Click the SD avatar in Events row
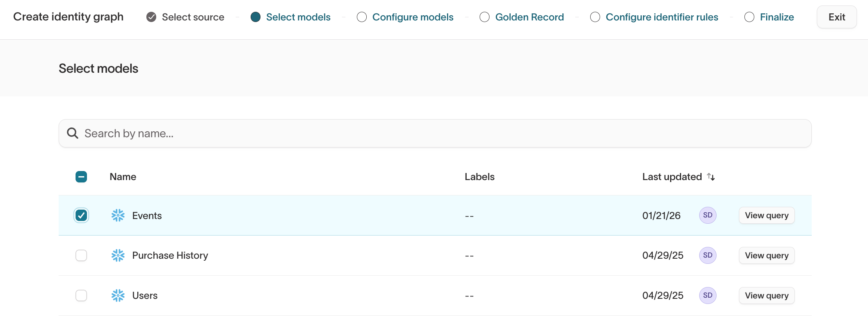 click(x=707, y=215)
